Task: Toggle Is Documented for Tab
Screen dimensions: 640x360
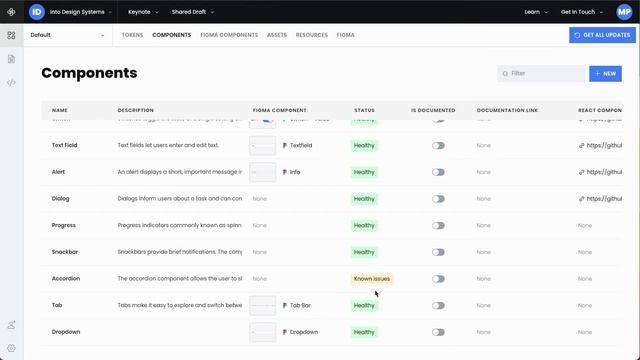Action: coord(438,305)
